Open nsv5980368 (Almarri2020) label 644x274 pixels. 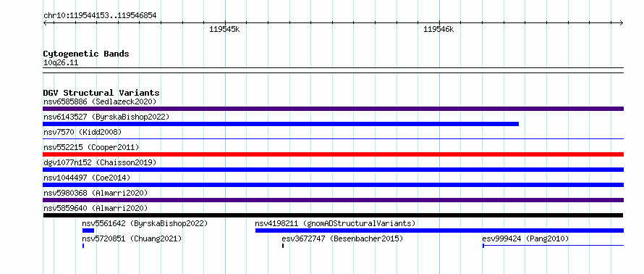coord(96,193)
